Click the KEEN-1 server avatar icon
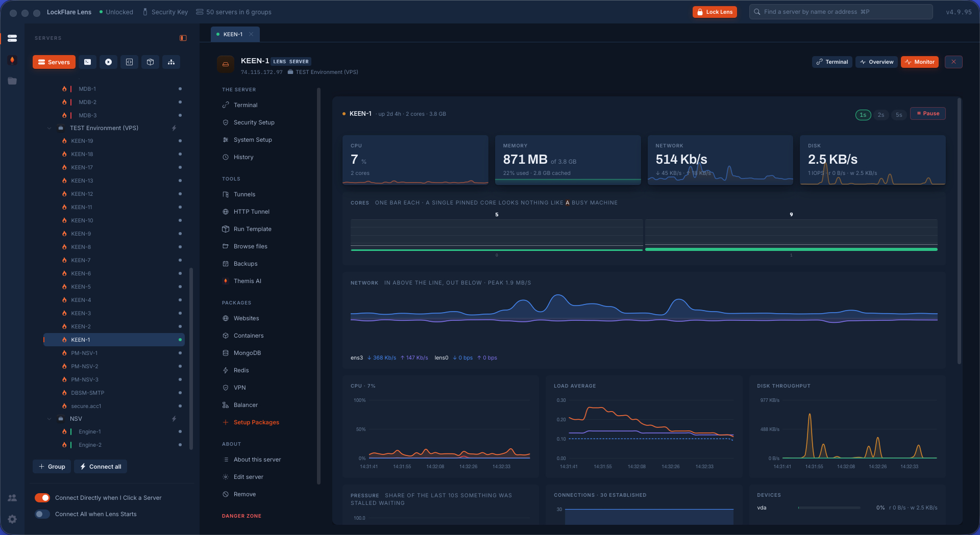The width and height of the screenshot is (980, 535). (x=226, y=64)
